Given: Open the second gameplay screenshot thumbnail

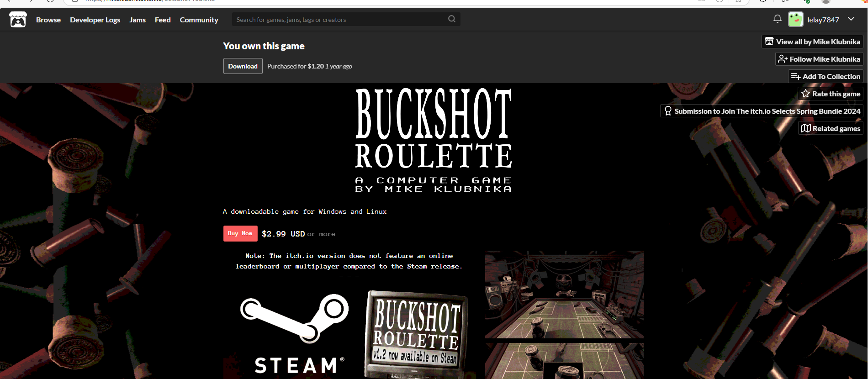Looking at the screenshot, I should [x=564, y=361].
